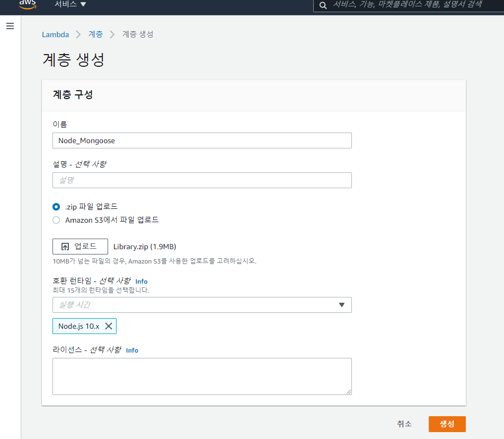Click the 이름 name input field

202,141
